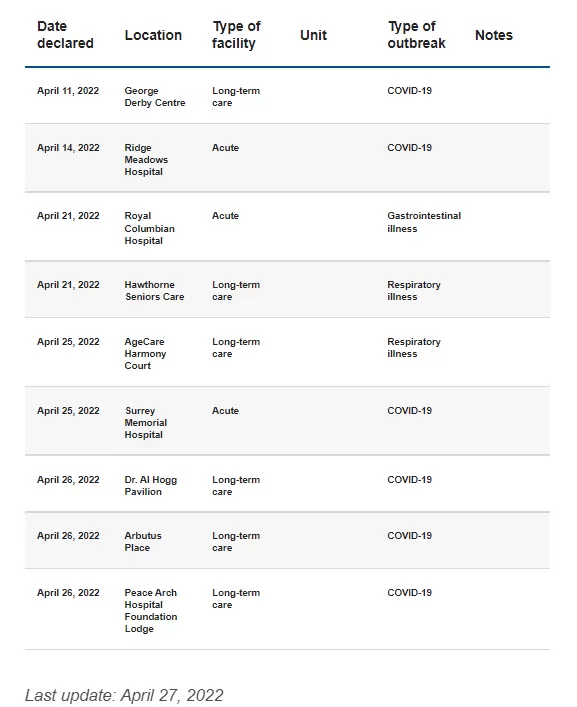Click the Gastrointestinal illness outbreak type
The width and height of the screenshot is (577, 707).
click(424, 222)
